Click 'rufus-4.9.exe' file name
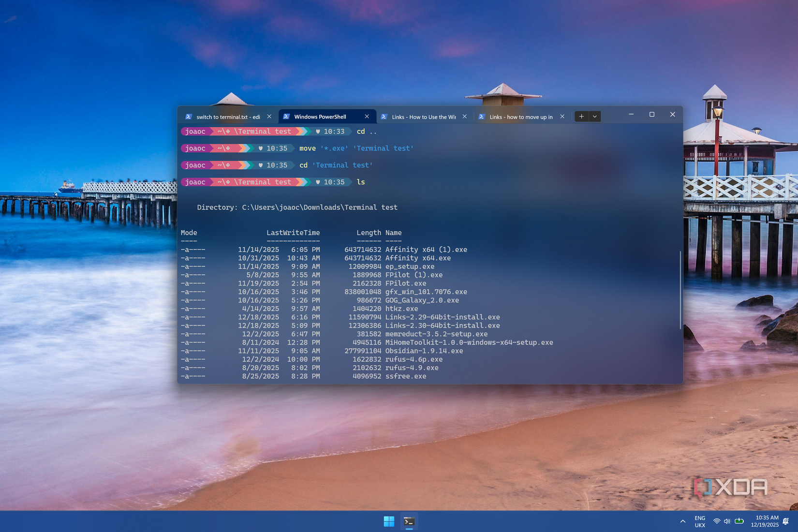 [412, 368]
